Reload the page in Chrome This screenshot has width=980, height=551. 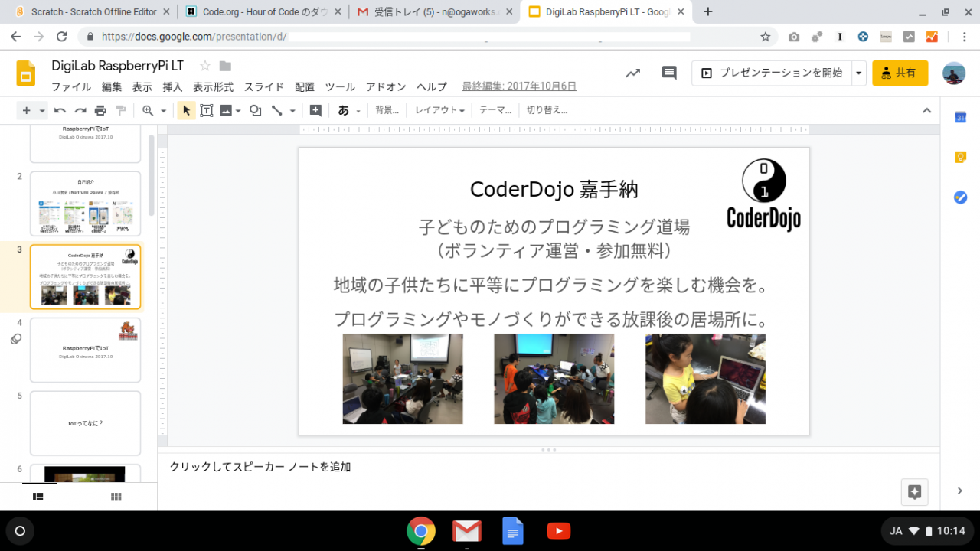pos(61,37)
